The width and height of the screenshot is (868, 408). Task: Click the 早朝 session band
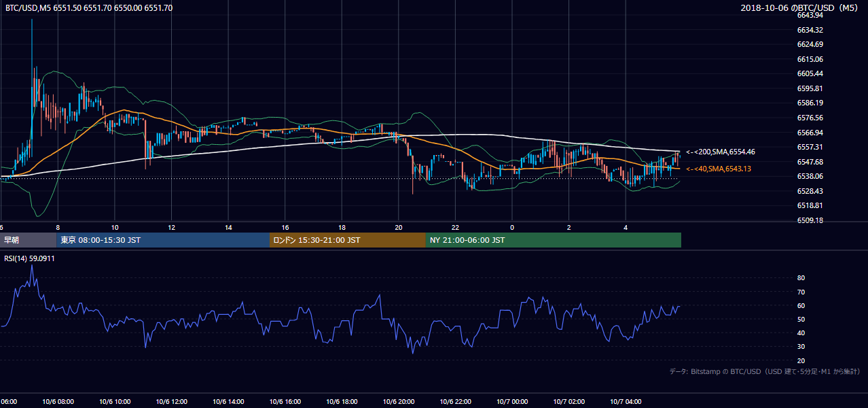[28, 239]
